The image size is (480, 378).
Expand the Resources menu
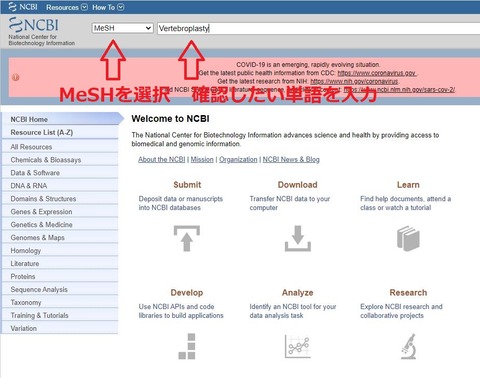67,7
